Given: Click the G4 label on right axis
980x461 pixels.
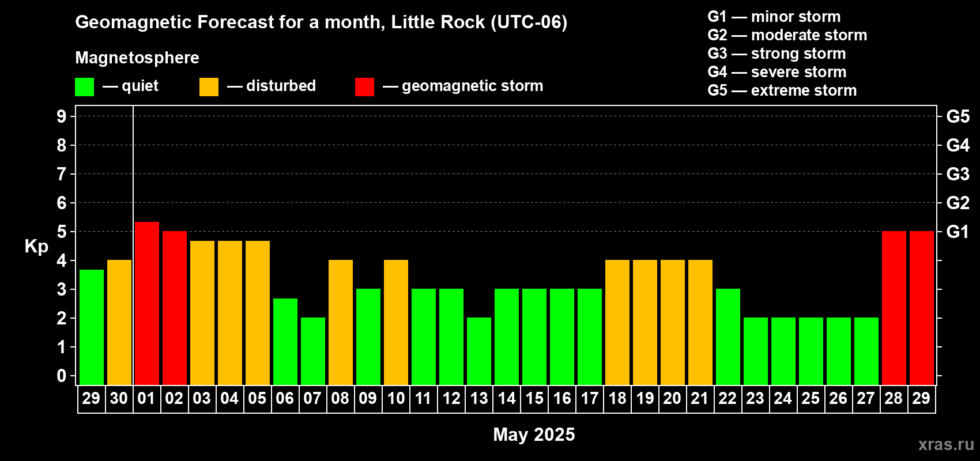Looking at the screenshot, I should pyautogui.click(x=958, y=145).
